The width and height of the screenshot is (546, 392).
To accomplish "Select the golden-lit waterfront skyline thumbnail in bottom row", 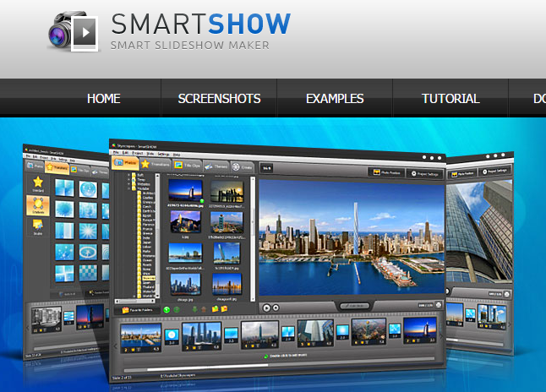I will 227,285.
